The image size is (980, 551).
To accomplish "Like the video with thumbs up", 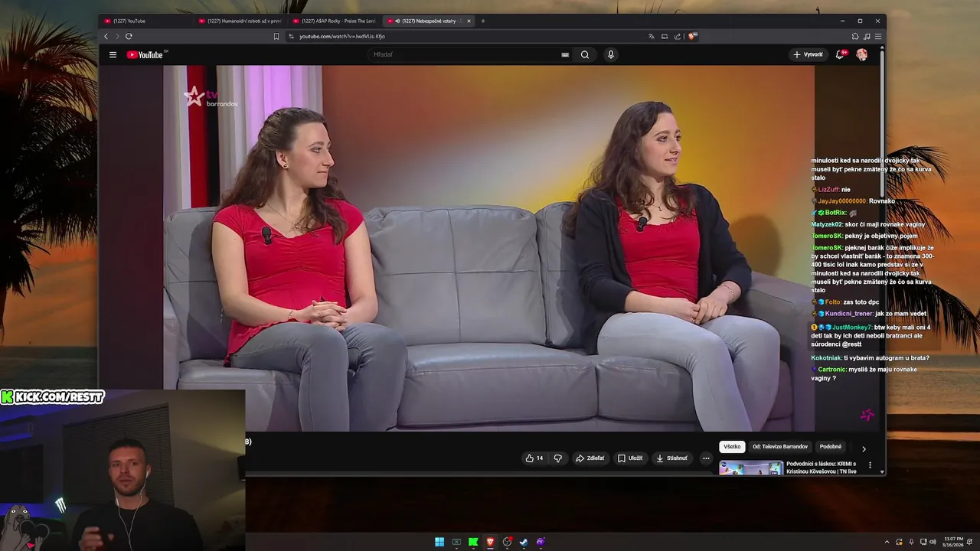I will [534, 458].
